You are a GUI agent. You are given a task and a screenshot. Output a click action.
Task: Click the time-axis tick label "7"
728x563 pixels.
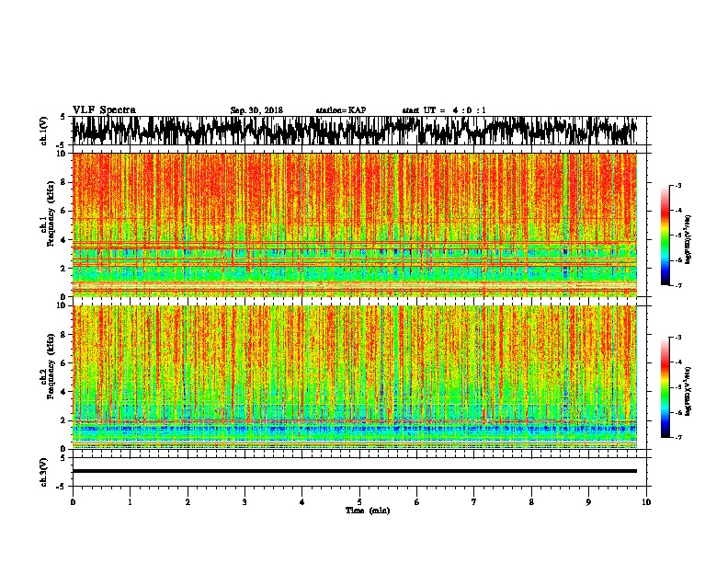474,502
